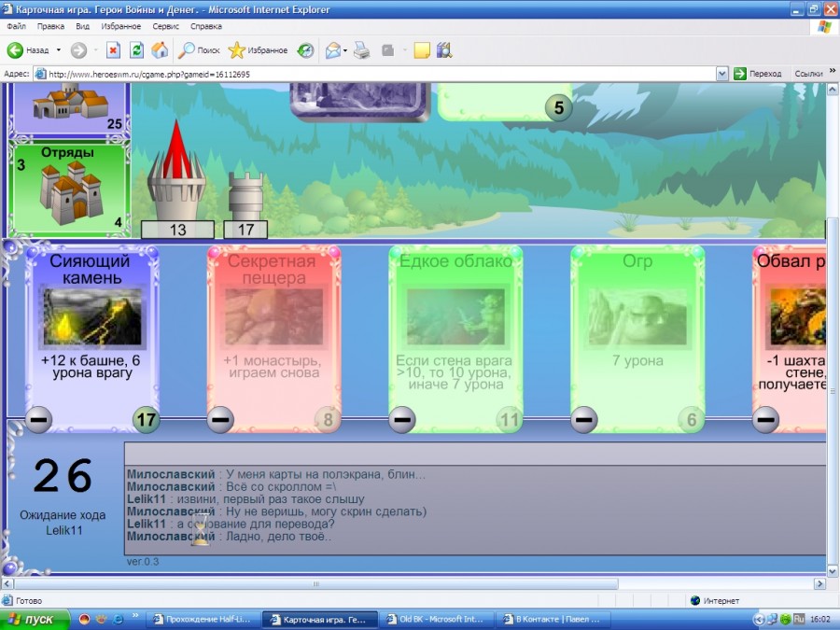Viewport: 840px width, 630px height.
Task: Discard the Сияющий камень card with minus button
Action: tap(38, 420)
